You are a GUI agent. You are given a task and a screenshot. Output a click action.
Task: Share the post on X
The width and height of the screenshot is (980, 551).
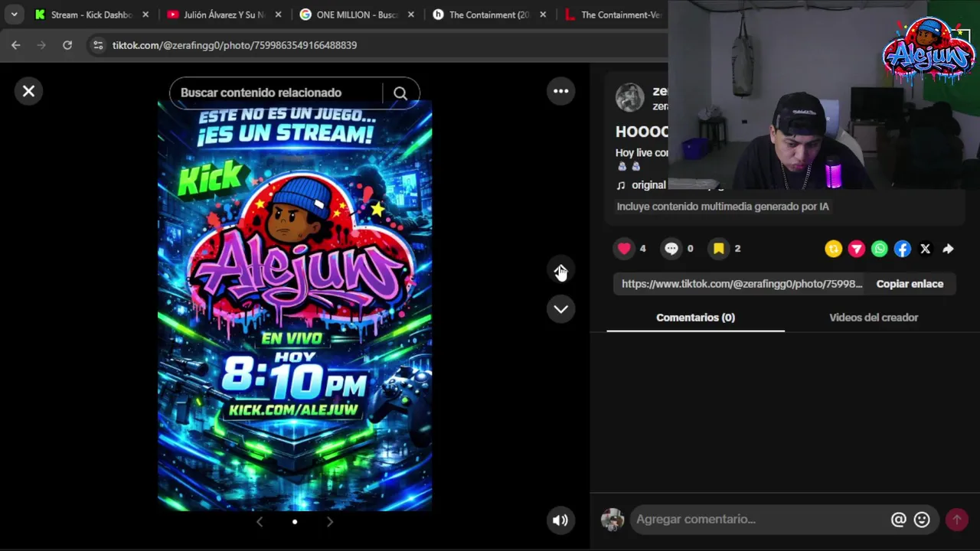(x=925, y=249)
